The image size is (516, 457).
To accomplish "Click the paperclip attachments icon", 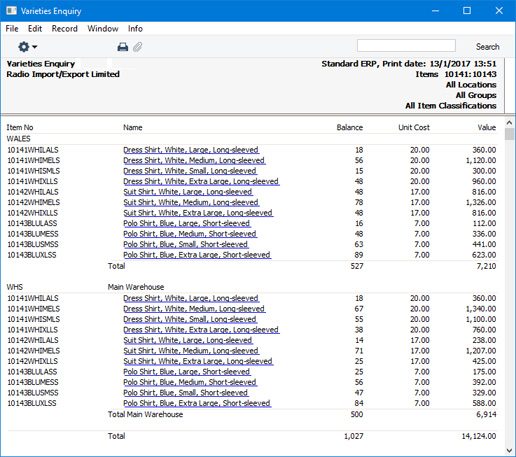I will (138, 47).
